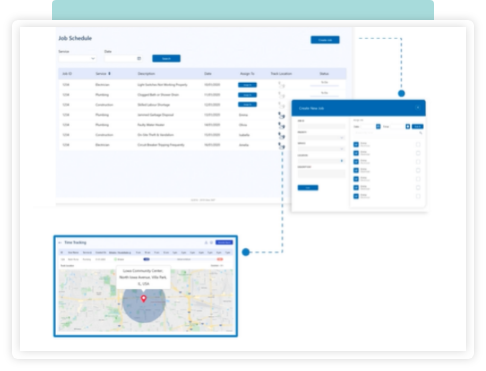Click search magnifier in assignee list
486x371 pixels.
tap(421, 133)
